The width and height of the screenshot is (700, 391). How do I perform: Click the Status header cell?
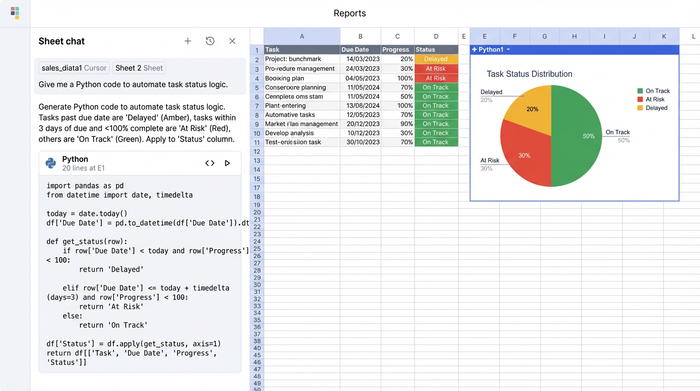(436, 50)
